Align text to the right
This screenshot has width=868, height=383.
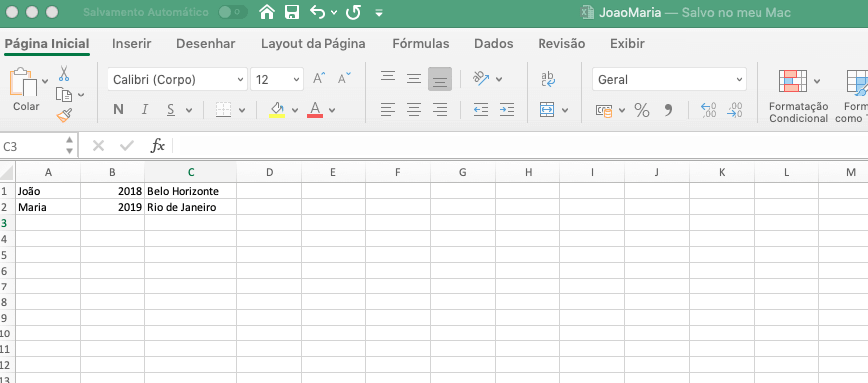click(x=440, y=110)
